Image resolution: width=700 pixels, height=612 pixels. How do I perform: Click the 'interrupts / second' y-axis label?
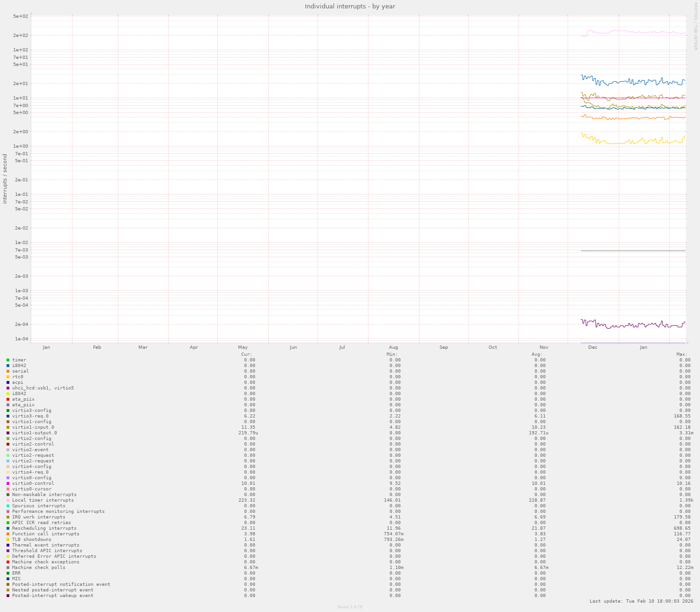(5, 179)
